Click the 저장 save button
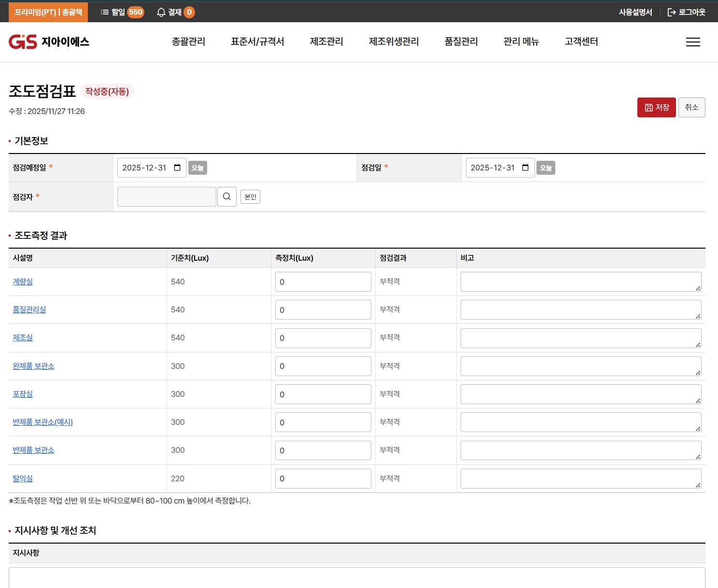718x588 pixels. (x=657, y=107)
